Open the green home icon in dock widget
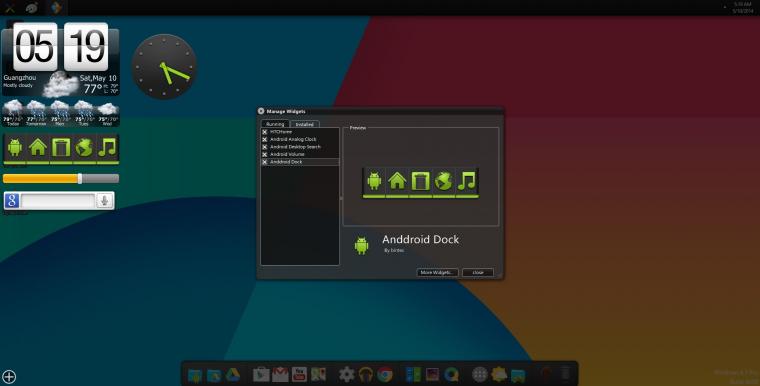760x386 pixels. point(38,147)
